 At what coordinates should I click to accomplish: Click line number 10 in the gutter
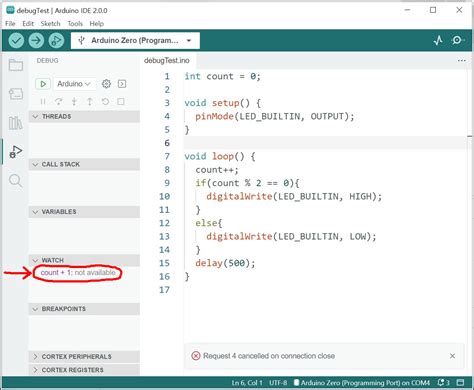click(x=164, y=196)
